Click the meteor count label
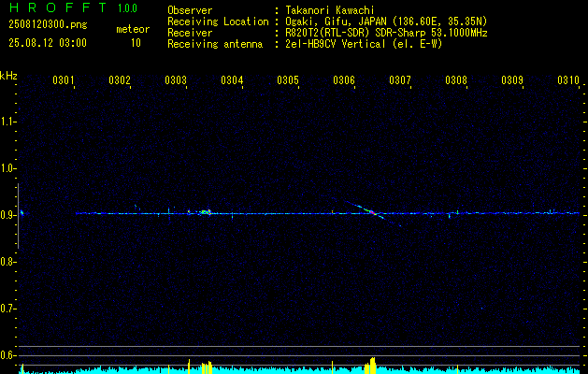 pos(133,29)
